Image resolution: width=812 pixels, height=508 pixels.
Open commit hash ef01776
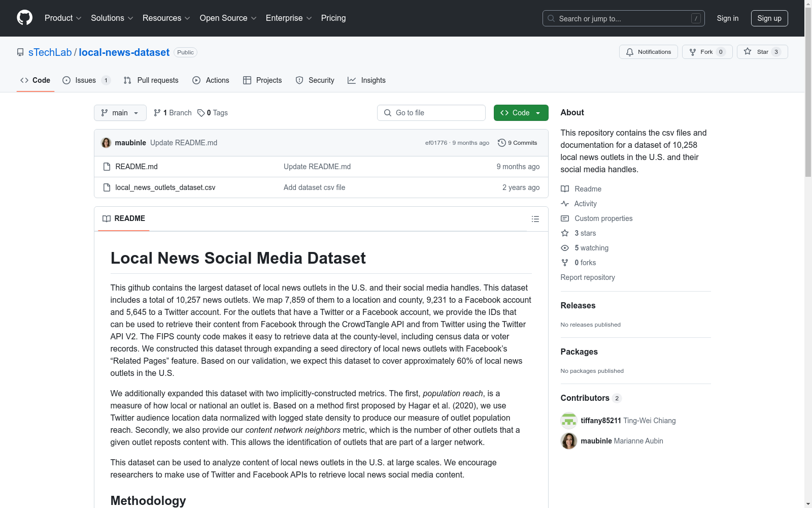coord(436,143)
